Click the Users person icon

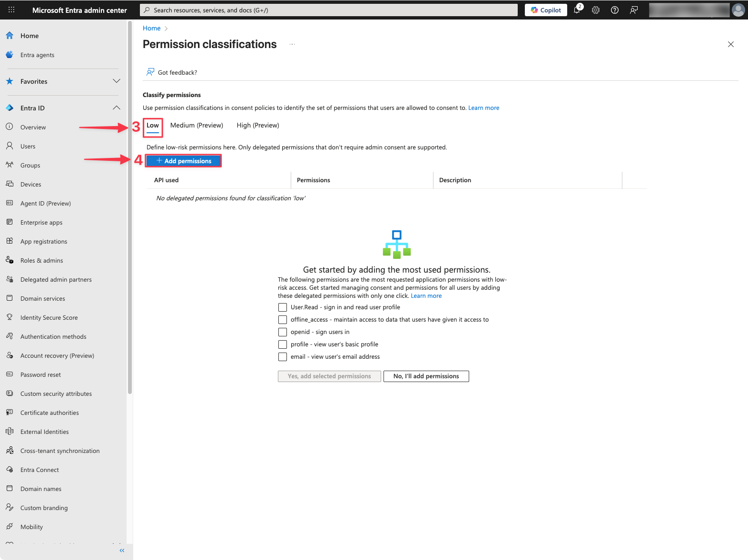coord(10,146)
